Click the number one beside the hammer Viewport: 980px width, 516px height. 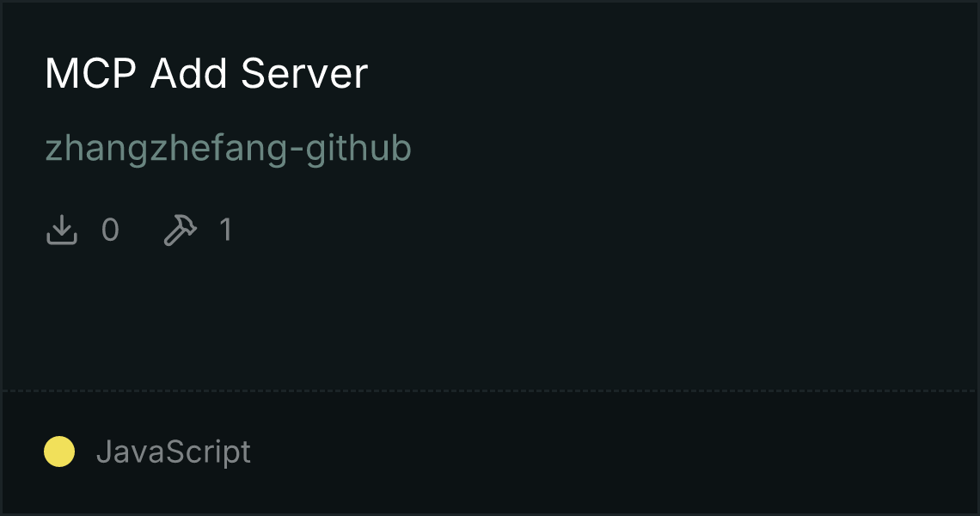(x=226, y=230)
